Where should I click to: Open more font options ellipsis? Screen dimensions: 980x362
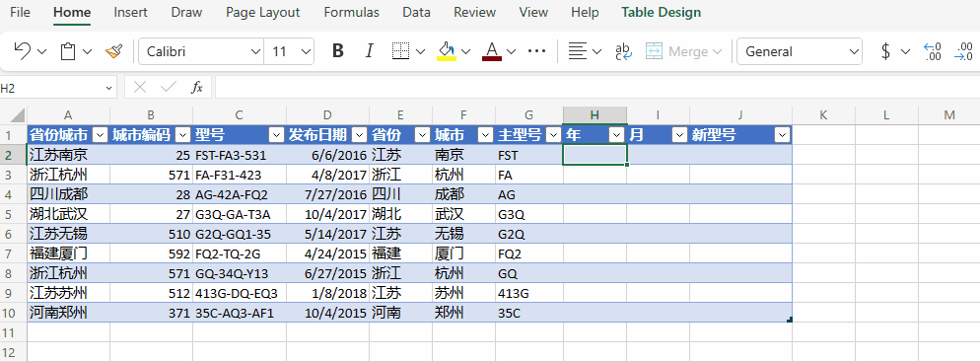(537, 51)
